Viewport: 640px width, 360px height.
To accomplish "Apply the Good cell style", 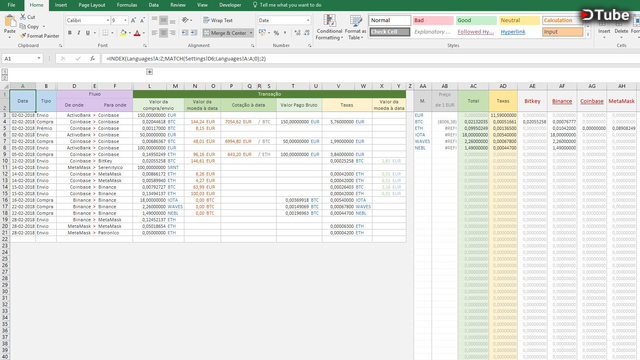I will [x=476, y=20].
